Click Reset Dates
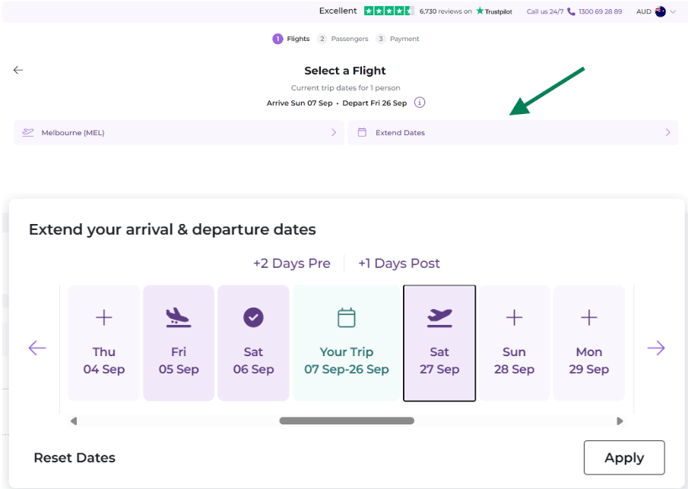The width and height of the screenshot is (688, 489). click(75, 457)
